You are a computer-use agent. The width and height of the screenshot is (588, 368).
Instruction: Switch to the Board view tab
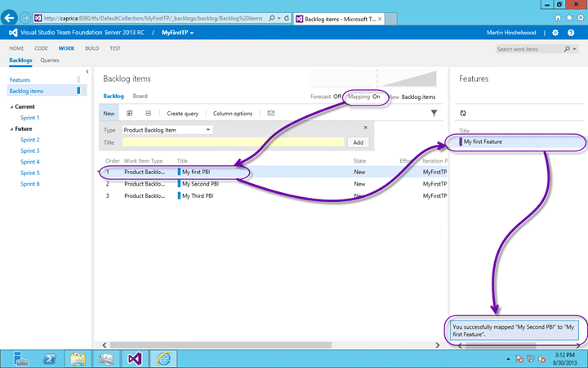tap(140, 96)
